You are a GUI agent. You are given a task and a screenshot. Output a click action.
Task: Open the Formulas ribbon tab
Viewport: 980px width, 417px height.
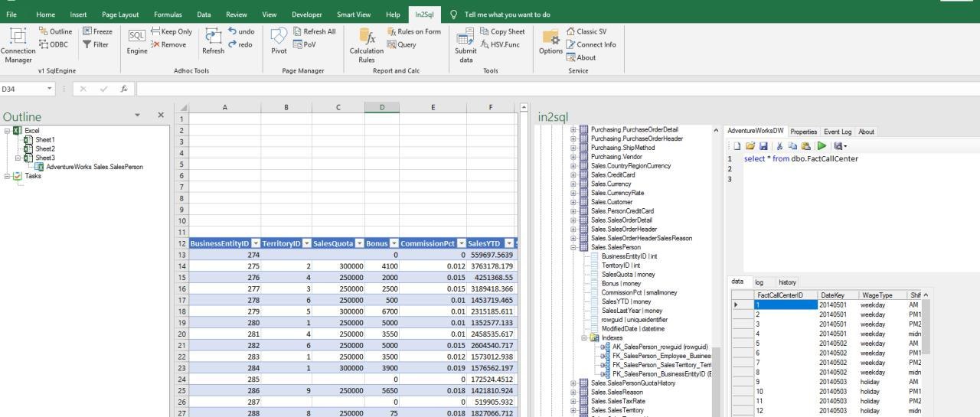point(168,15)
